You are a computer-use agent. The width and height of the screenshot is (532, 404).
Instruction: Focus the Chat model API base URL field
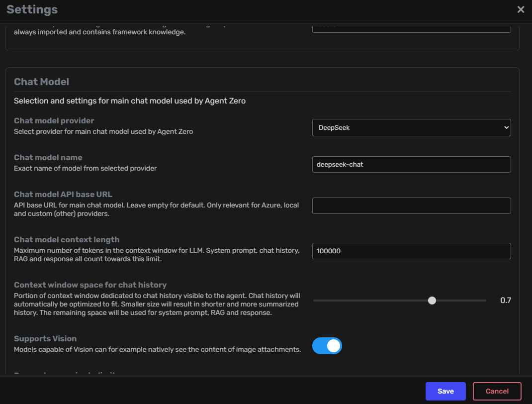[x=411, y=205]
